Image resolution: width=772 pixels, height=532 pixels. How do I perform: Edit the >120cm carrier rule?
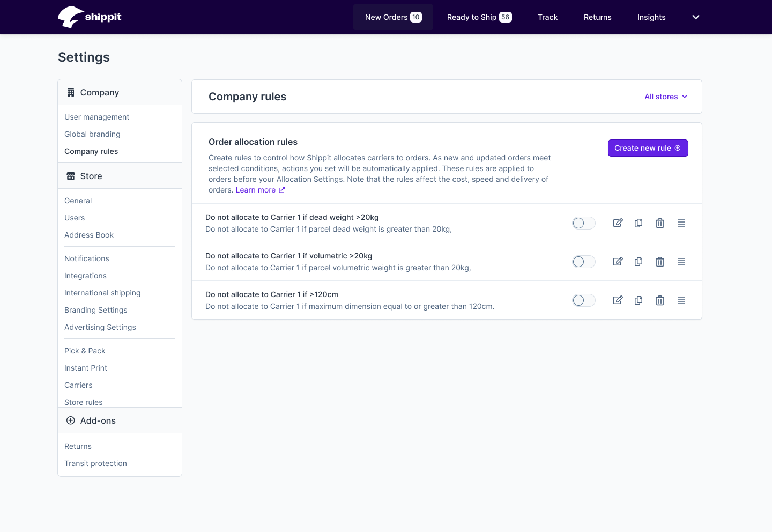tap(618, 300)
